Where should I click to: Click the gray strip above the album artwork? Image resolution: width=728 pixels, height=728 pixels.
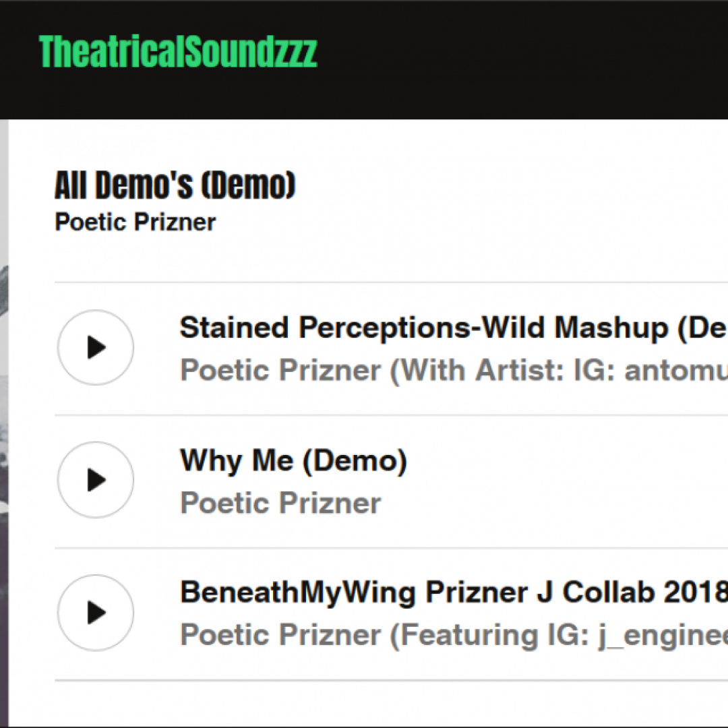pyautogui.click(x=4, y=190)
